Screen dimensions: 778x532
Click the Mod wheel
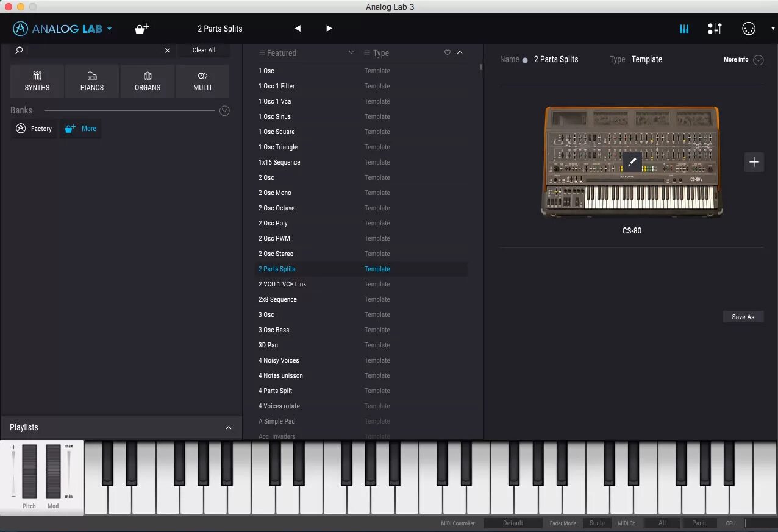pyautogui.click(x=53, y=472)
